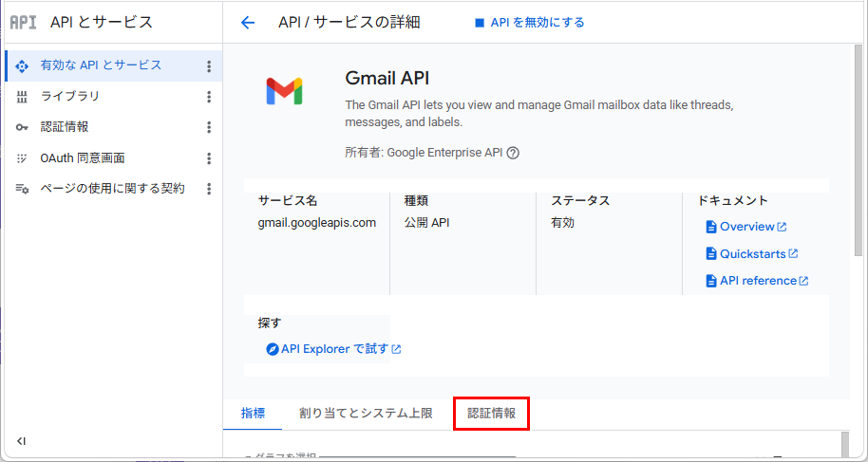The width and height of the screenshot is (868, 462).
Task: Open the three-dot menu beside 認証情報 sidebar item
Action: [x=209, y=127]
